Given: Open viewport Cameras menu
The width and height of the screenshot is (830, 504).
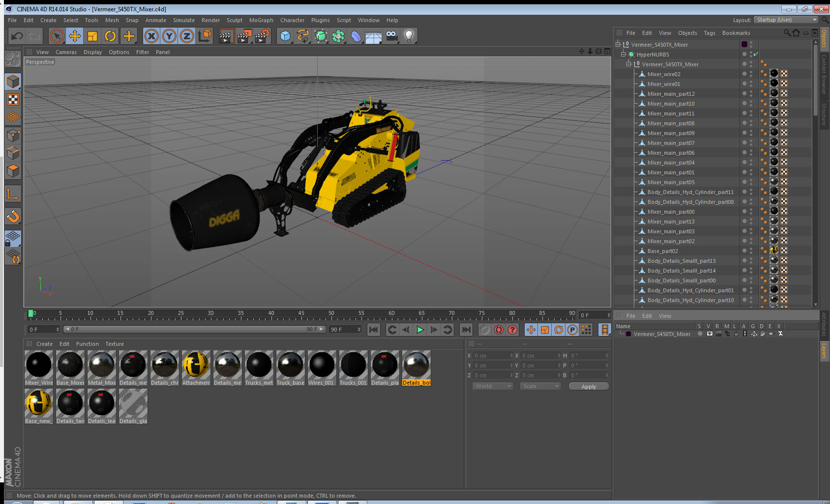Looking at the screenshot, I should point(66,52).
